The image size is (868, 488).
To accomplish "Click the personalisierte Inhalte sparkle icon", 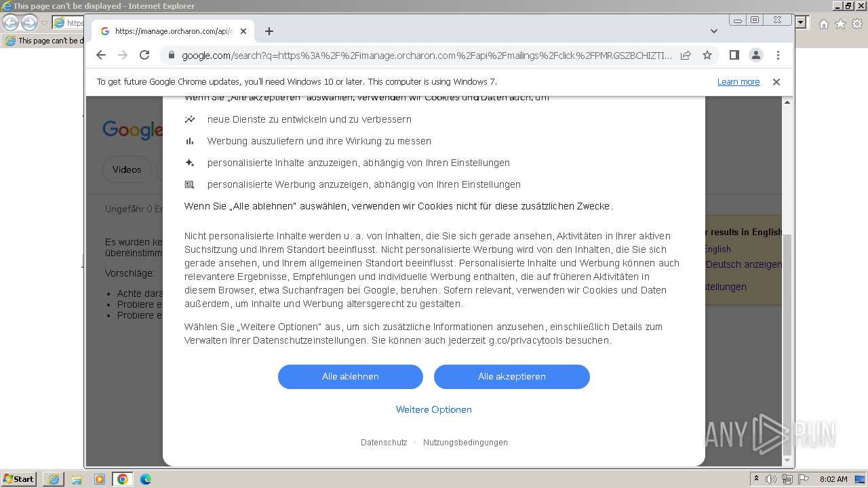I will (190, 163).
